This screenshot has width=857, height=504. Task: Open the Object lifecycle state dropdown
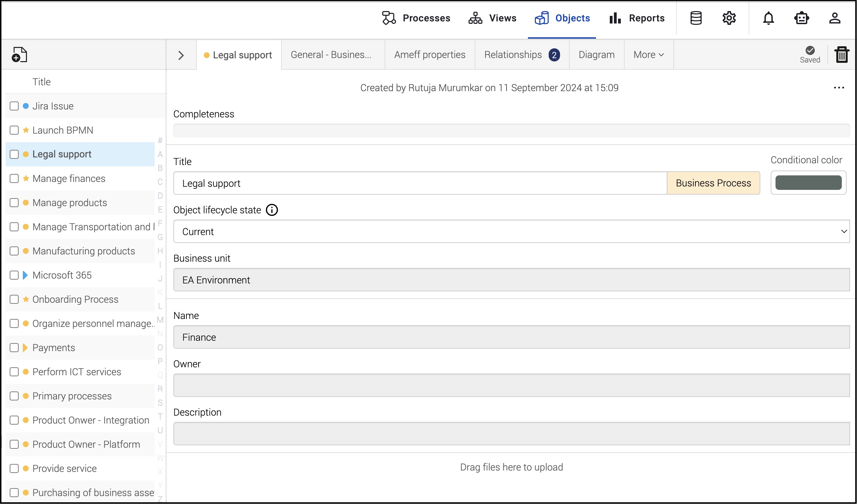tap(511, 231)
